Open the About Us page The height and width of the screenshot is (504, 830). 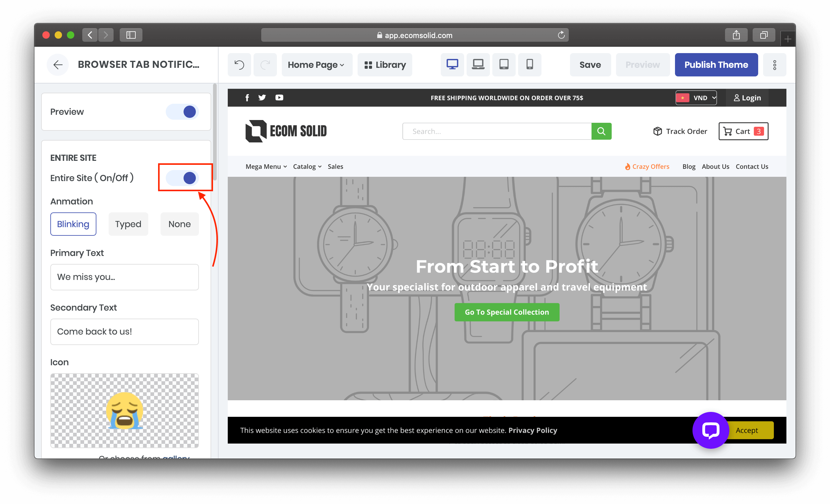(716, 166)
